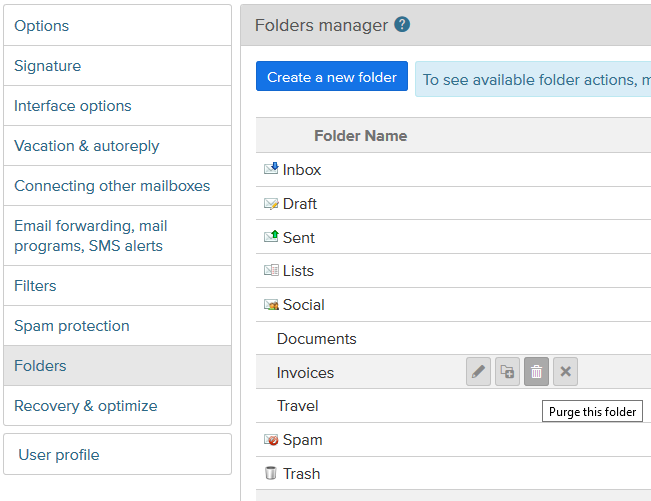The image size is (651, 501).
Task: Open the Options settings page
Action: tap(117, 26)
